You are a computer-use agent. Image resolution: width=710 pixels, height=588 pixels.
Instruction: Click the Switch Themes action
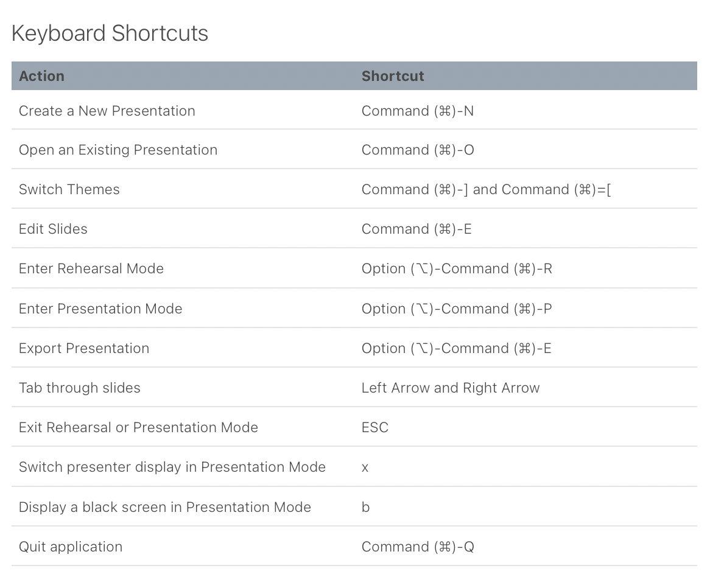coord(69,189)
